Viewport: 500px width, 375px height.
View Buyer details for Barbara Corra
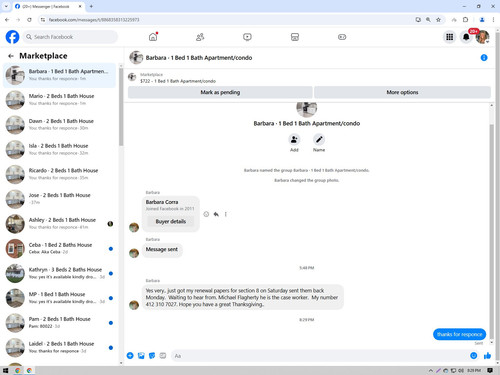click(x=171, y=221)
